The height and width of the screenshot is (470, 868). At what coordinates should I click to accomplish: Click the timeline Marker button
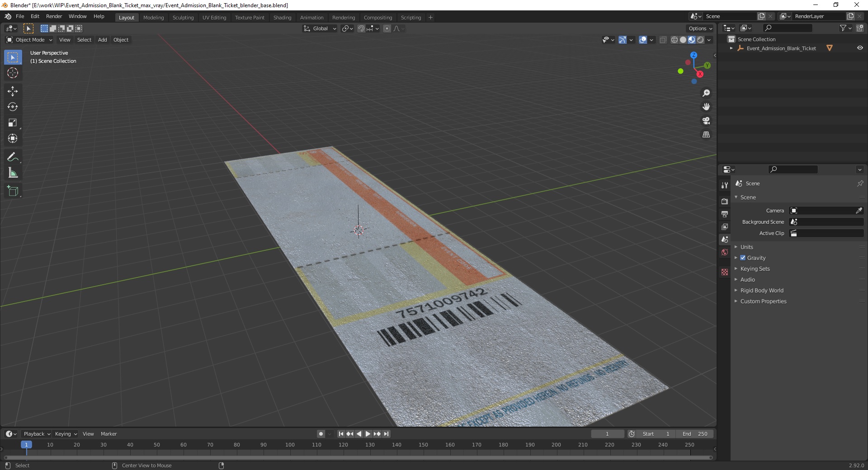(x=108, y=434)
